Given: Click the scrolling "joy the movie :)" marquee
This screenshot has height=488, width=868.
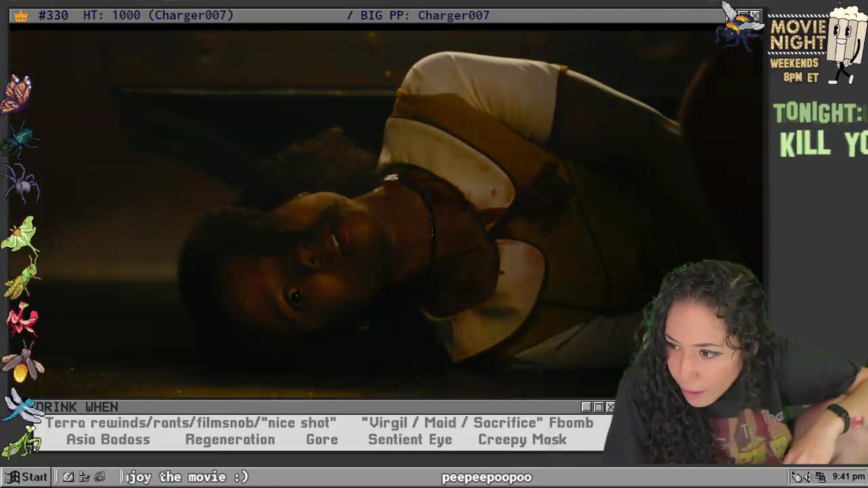Looking at the screenshot, I should pos(187,477).
